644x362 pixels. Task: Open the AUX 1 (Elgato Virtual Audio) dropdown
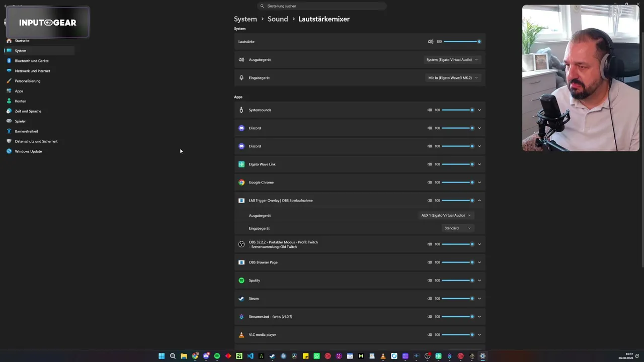pos(446,215)
